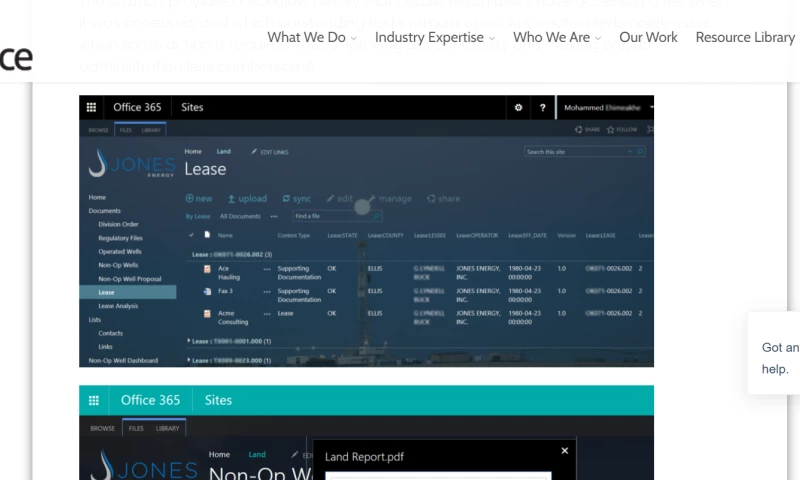This screenshot has width=800, height=480.
Task: Click the SHARE icon in the ribbon
Action: [x=579, y=130]
